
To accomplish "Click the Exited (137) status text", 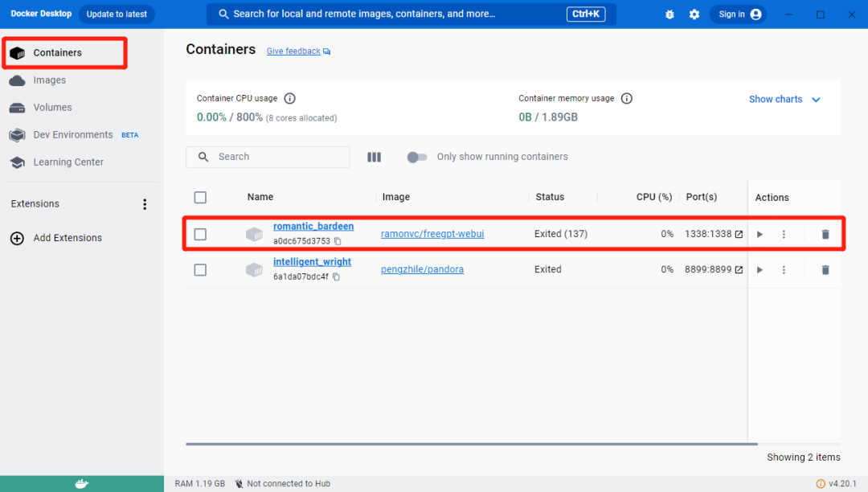I will coord(561,234).
